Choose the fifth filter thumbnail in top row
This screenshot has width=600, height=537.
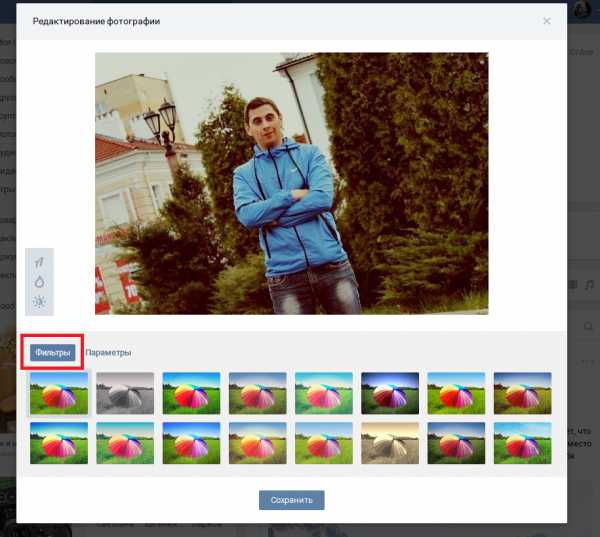pyautogui.click(x=324, y=393)
